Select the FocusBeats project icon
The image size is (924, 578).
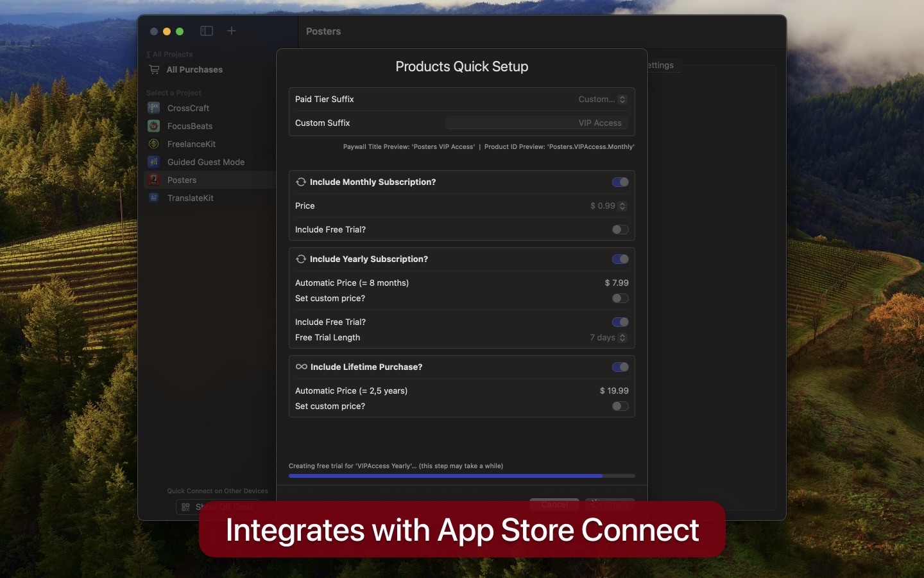(154, 126)
